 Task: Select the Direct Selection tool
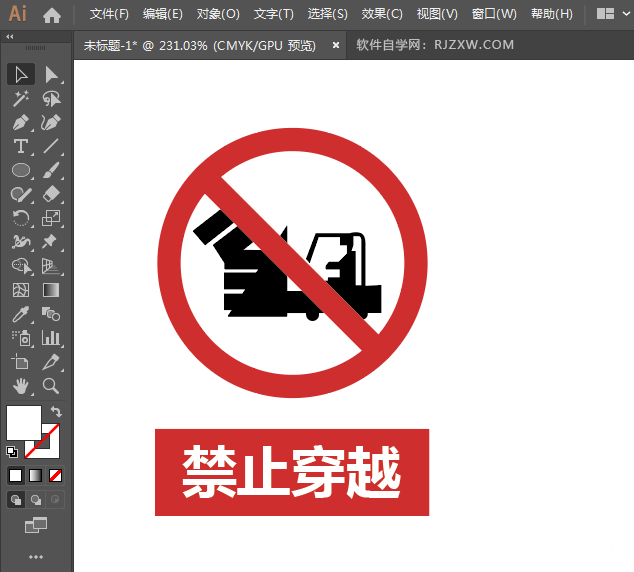coord(51,74)
